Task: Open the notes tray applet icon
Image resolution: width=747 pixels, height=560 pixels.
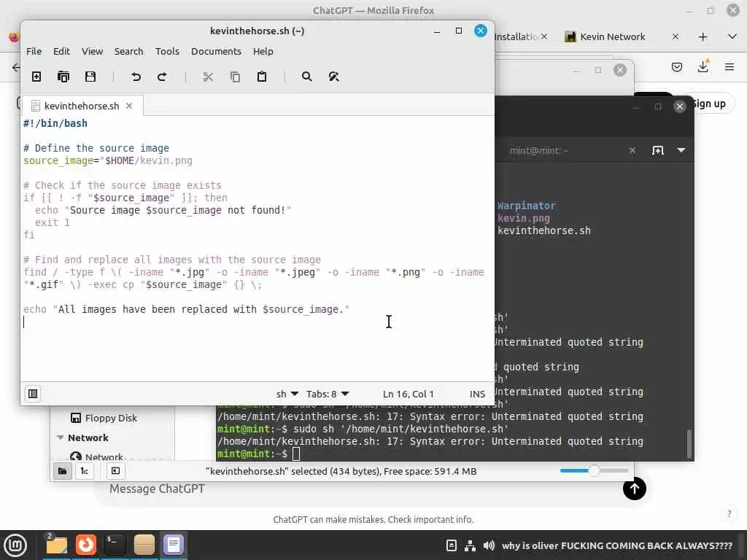Action: [x=452, y=545]
